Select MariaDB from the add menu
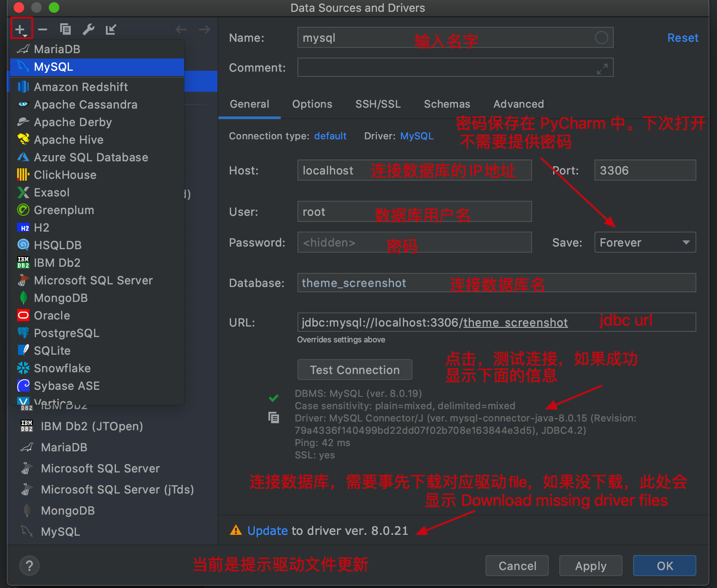Viewport: 717px width, 588px height. pos(97,49)
